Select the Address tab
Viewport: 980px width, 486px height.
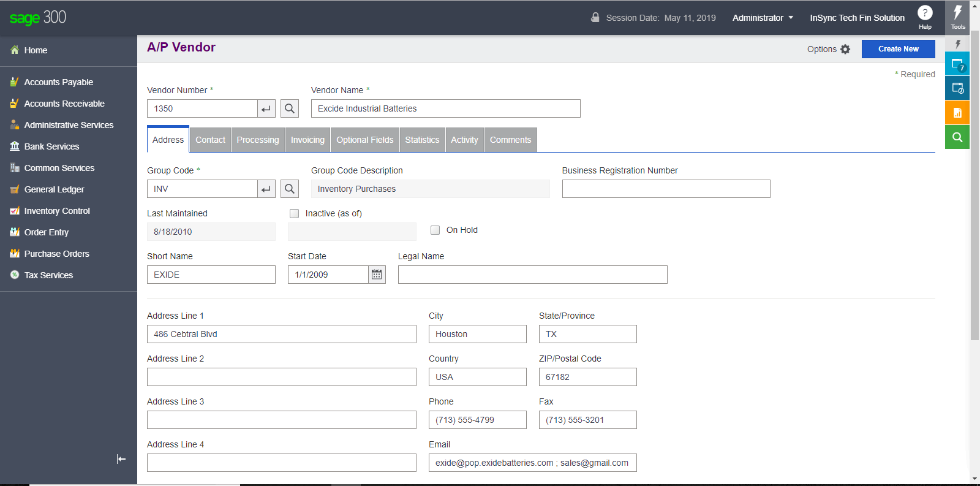168,140
